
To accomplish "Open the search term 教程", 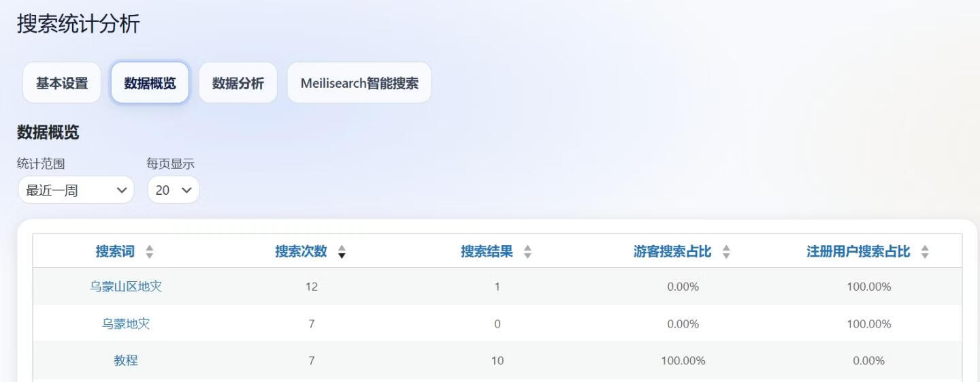I will [126, 360].
